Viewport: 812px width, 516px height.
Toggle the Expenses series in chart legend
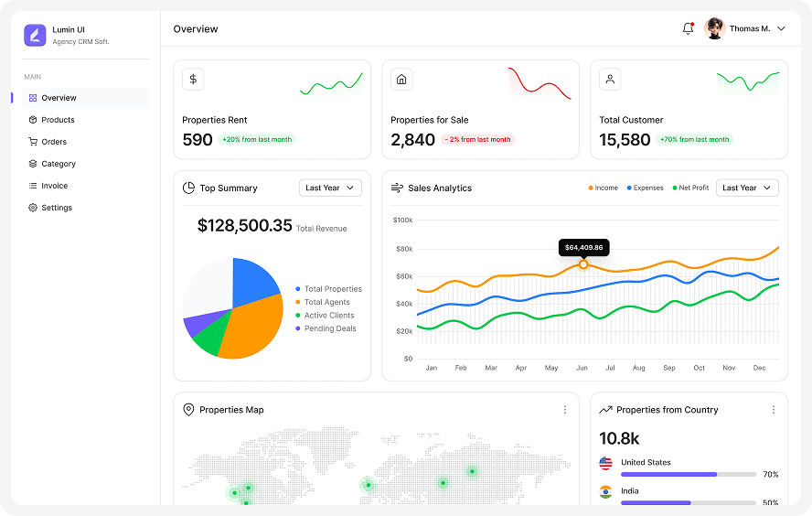pos(646,188)
